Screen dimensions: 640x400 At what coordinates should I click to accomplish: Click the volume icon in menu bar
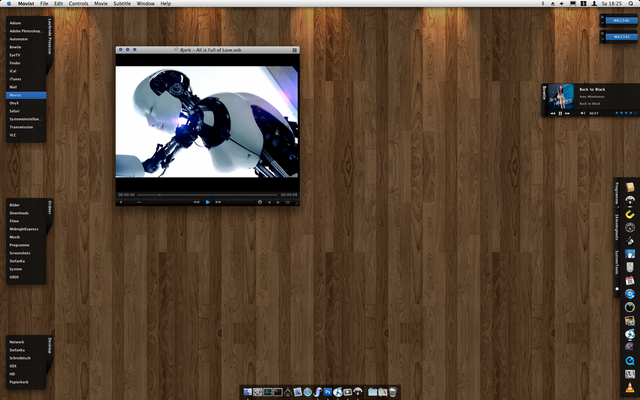[562, 3]
